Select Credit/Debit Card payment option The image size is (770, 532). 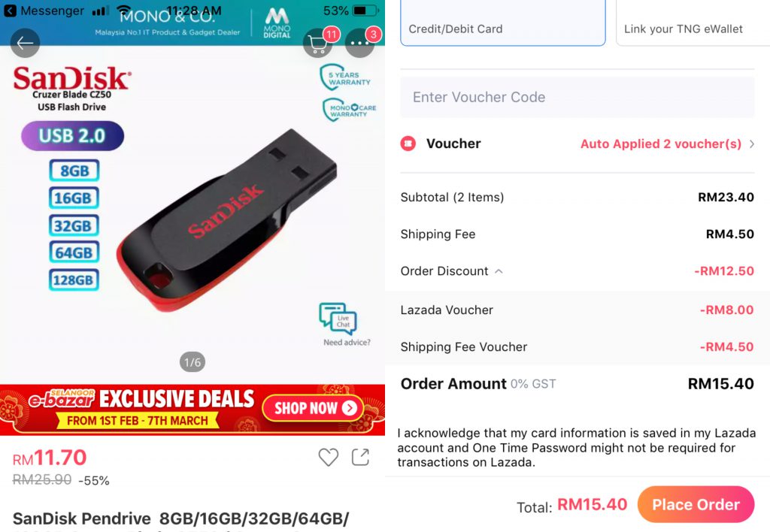pyautogui.click(x=503, y=23)
